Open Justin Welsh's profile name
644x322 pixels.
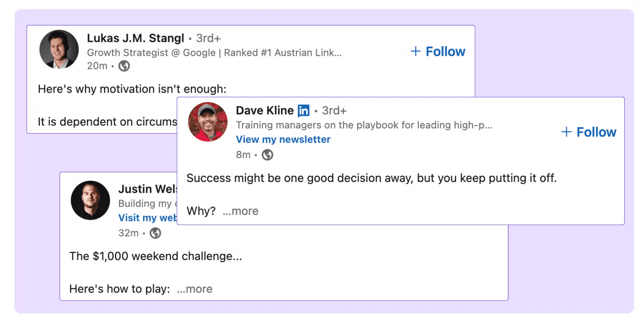148,189
